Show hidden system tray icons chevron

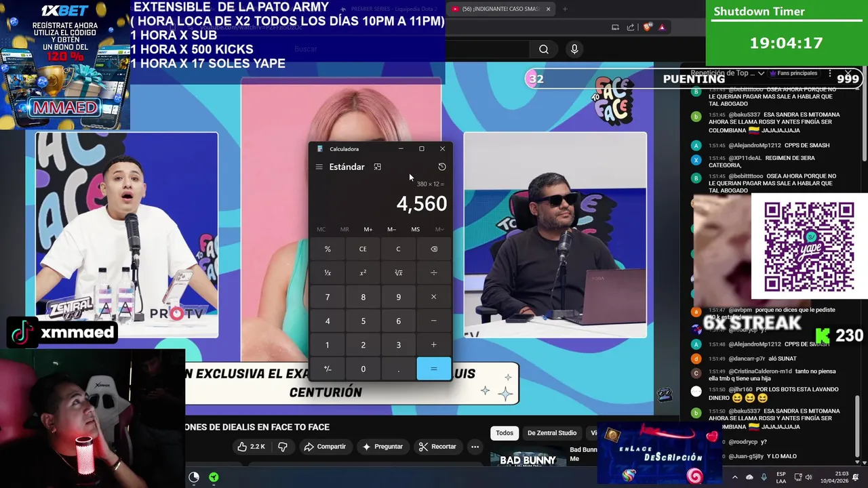click(x=734, y=477)
